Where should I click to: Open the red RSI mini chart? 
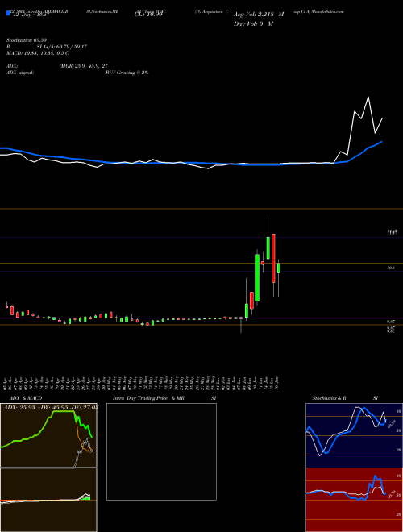tap(354, 500)
